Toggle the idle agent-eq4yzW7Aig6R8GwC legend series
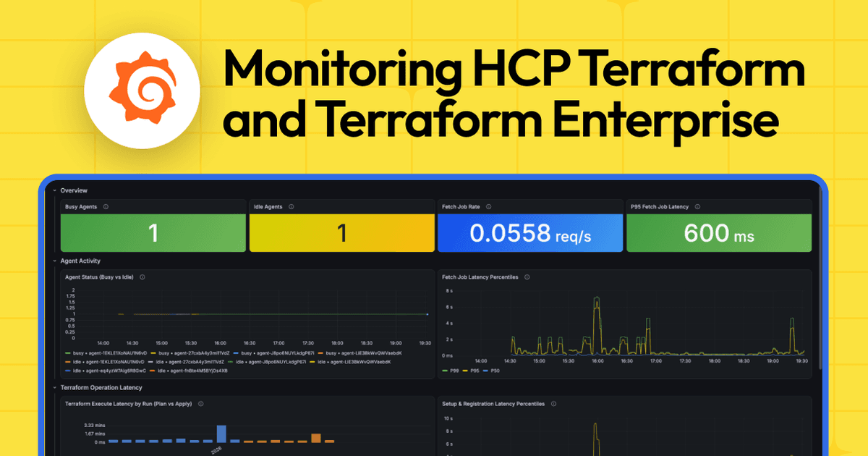Image resolution: width=868 pixels, height=456 pixels. 106,370
